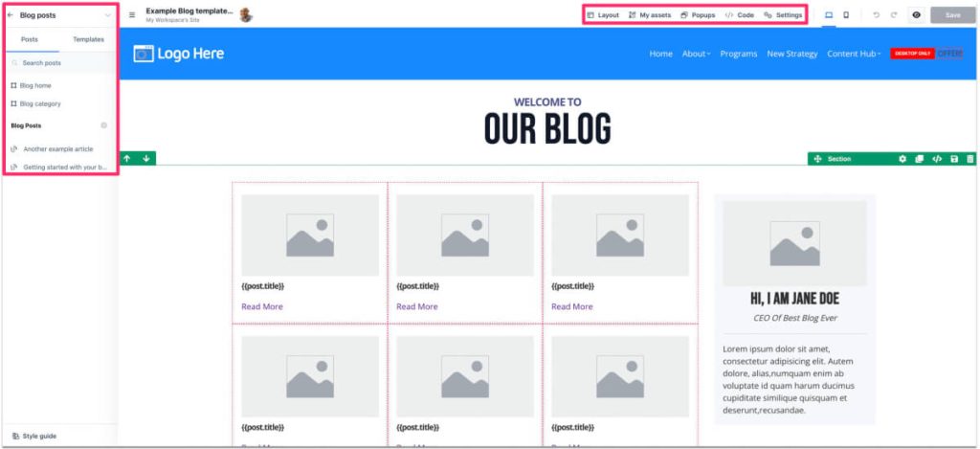This screenshot has width=980, height=449.
Task: Focus the Search posts field
Action: click(60, 63)
